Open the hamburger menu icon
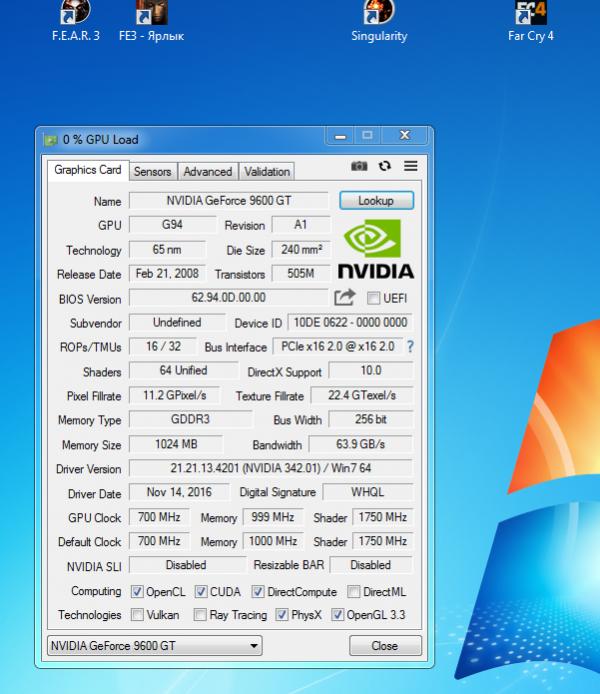 point(411,166)
